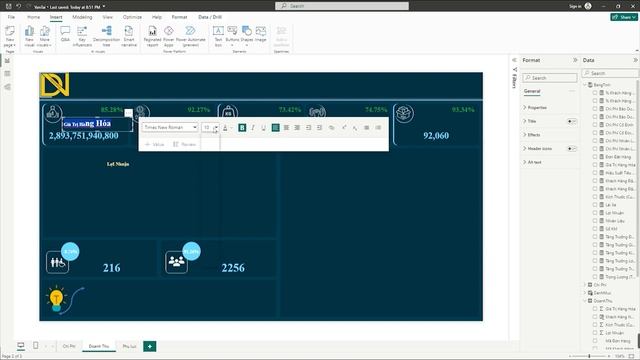This screenshot has width=640, height=360.
Task: Insert Key influencers visual
Action: [x=82, y=36]
